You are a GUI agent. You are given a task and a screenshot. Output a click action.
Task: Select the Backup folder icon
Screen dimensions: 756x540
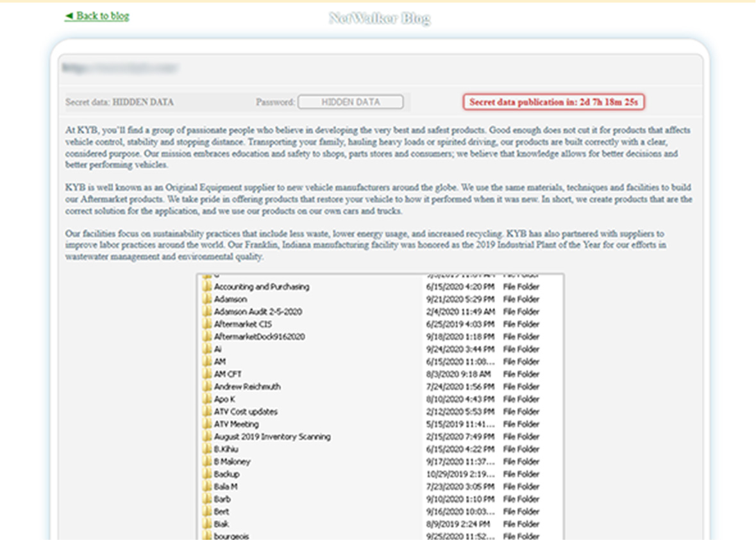pyautogui.click(x=207, y=475)
